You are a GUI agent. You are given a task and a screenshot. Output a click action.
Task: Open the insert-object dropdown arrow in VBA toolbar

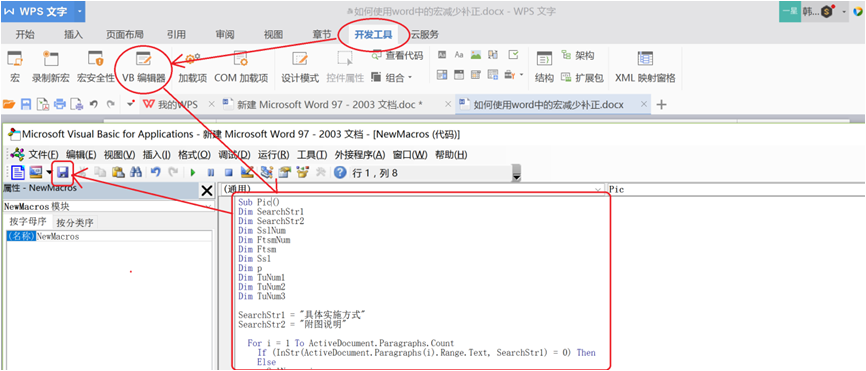(x=50, y=173)
